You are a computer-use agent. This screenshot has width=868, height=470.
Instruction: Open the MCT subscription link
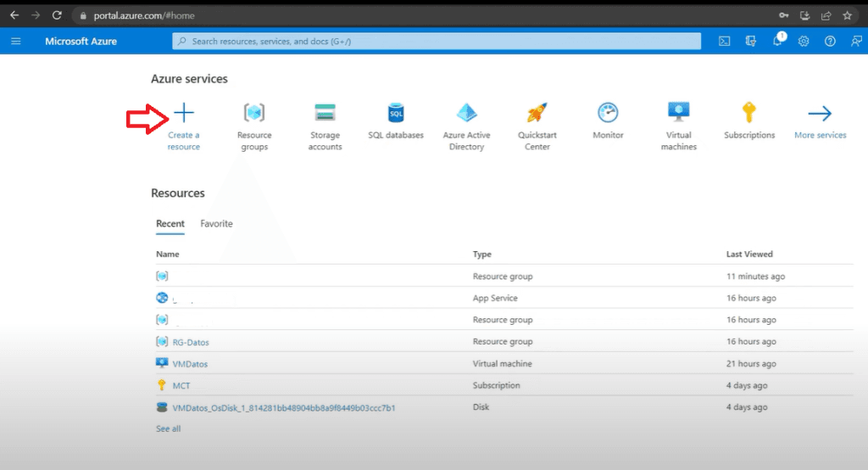pyautogui.click(x=181, y=385)
